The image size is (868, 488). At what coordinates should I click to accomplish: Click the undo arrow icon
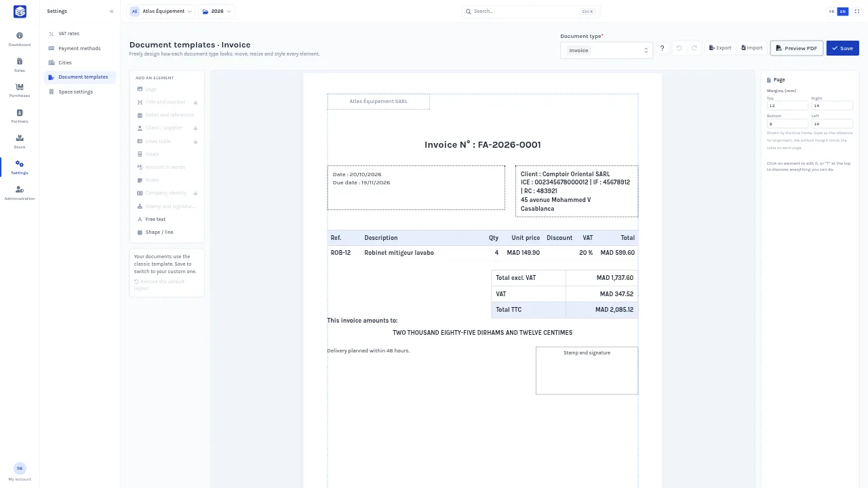pyautogui.click(x=679, y=48)
